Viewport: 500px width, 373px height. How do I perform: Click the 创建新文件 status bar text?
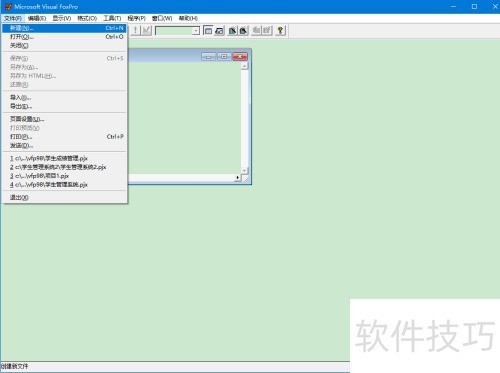[14, 366]
